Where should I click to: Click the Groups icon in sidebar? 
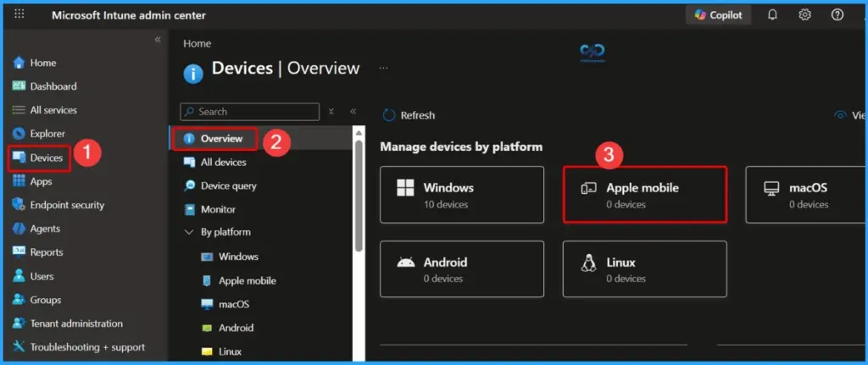[x=19, y=299]
